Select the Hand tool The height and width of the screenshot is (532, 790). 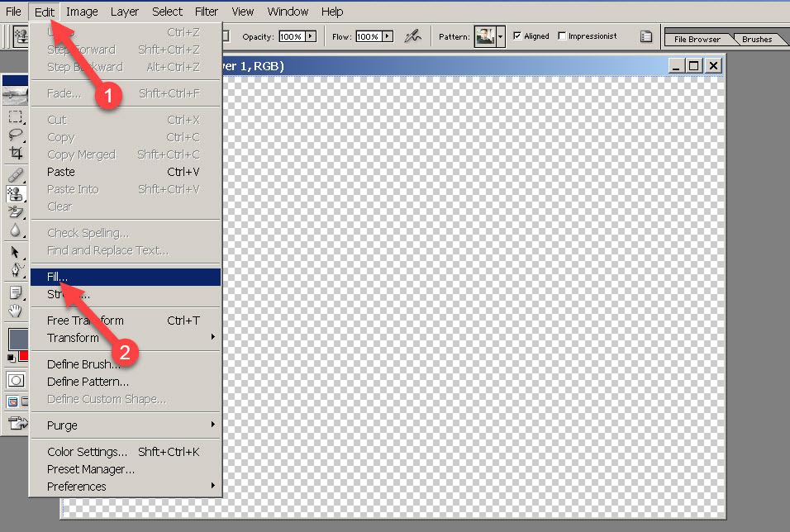15,311
